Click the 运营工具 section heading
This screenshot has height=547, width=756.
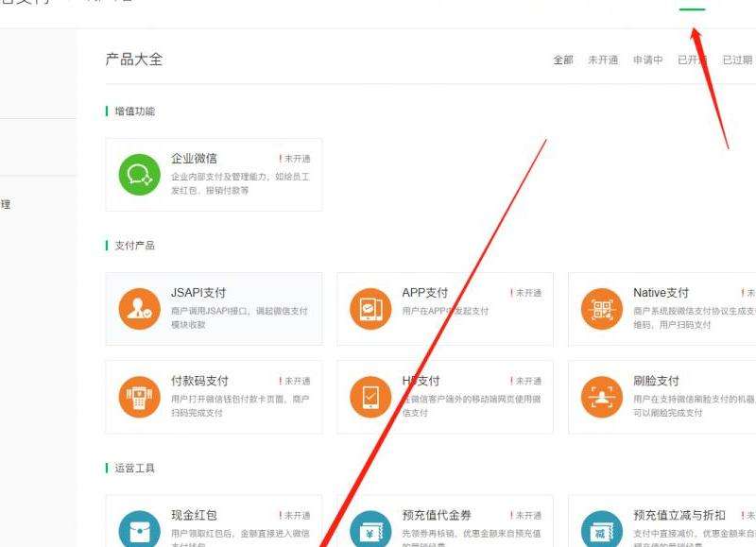pos(135,468)
